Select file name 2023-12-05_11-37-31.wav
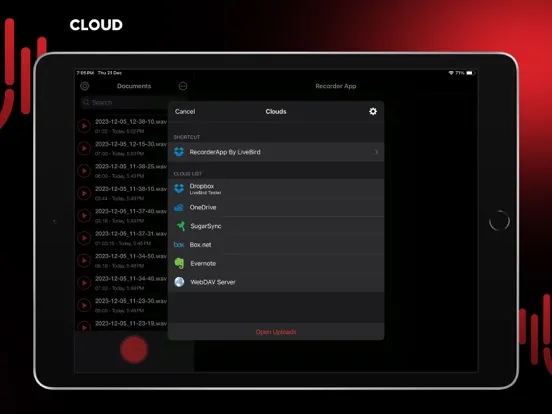Image resolution: width=552 pixels, height=414 pixels. click(x=131, y=234)
